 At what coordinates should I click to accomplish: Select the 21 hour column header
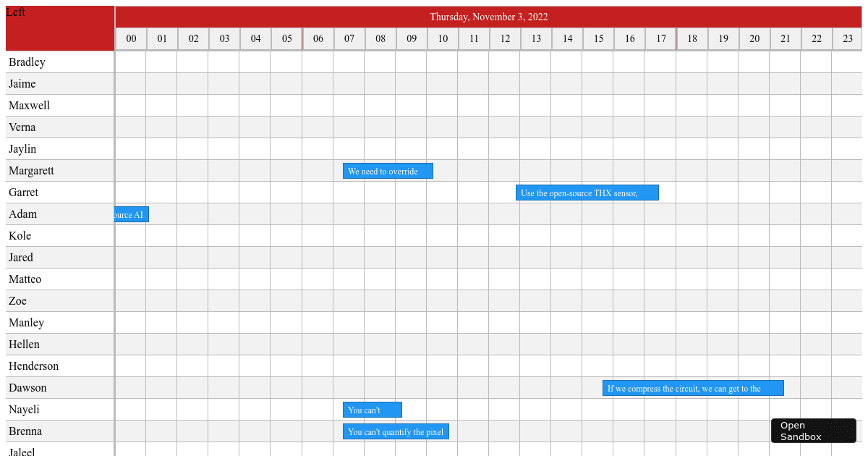(786, 39)
